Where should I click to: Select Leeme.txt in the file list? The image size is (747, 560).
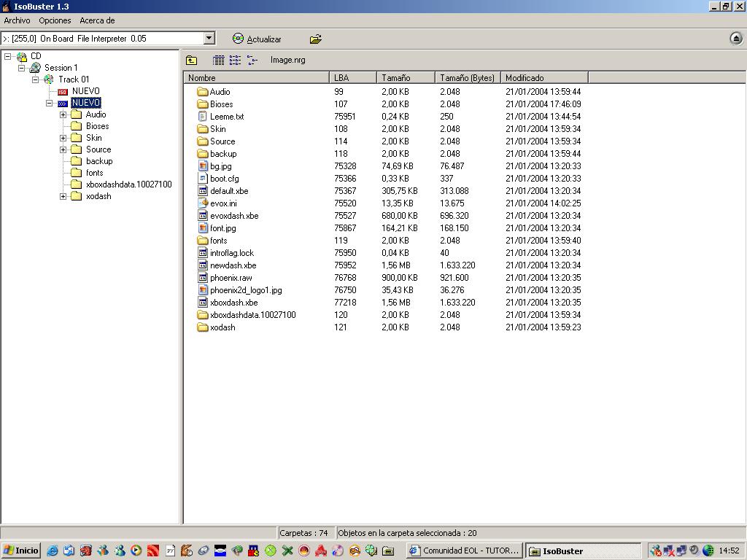click(x=227, y=117)
